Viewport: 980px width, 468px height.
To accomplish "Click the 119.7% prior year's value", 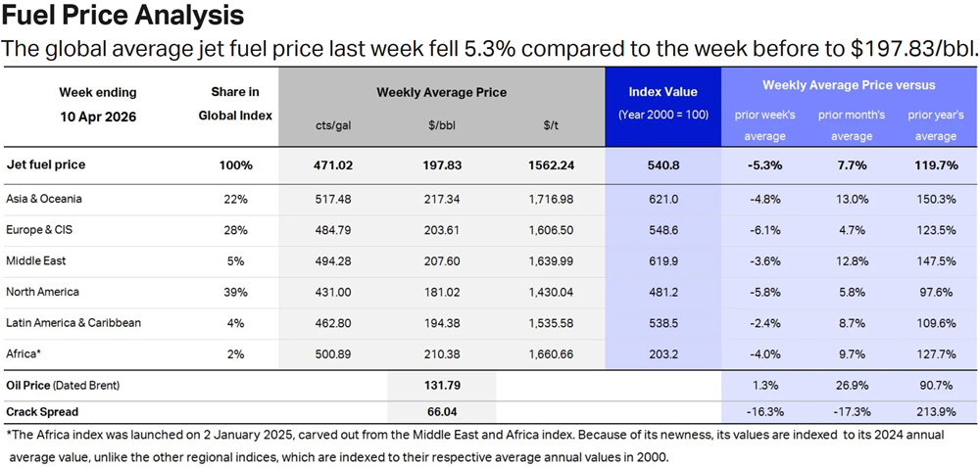I will tap(935, 165).
